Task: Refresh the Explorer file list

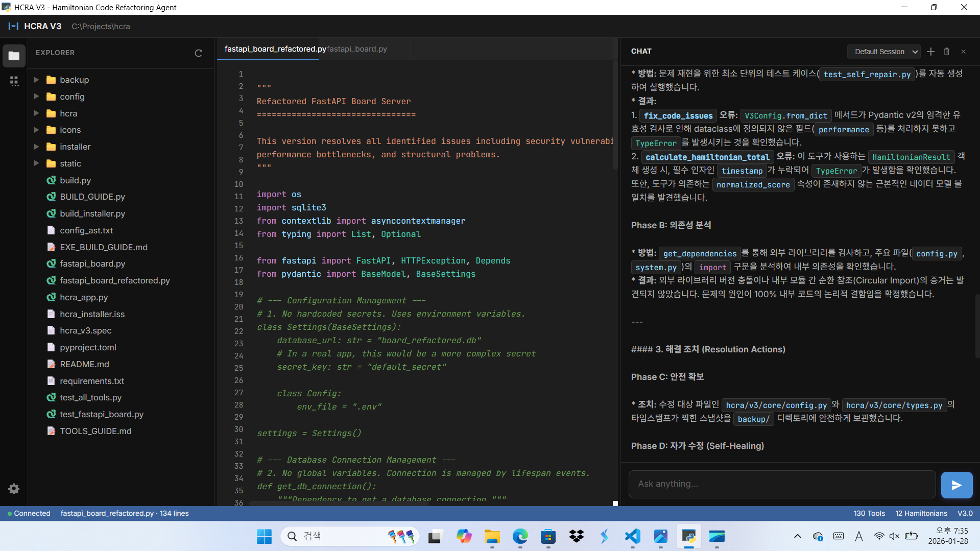Action: coord(199,53)
